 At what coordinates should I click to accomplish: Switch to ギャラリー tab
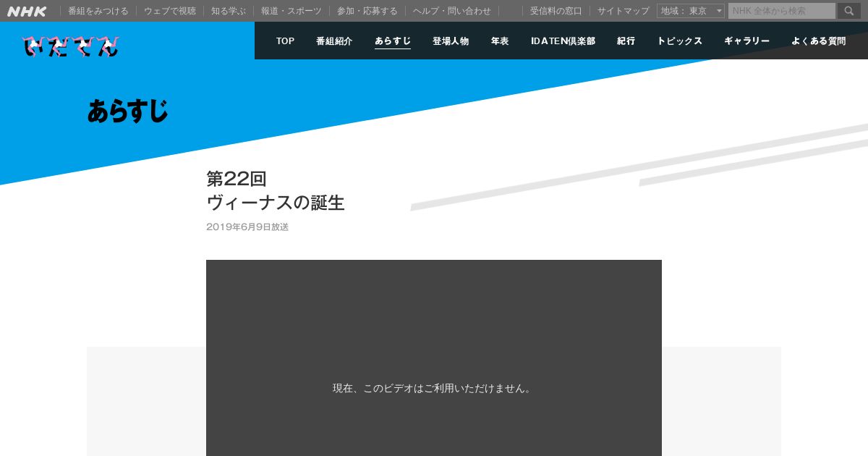tap(746, 41)
